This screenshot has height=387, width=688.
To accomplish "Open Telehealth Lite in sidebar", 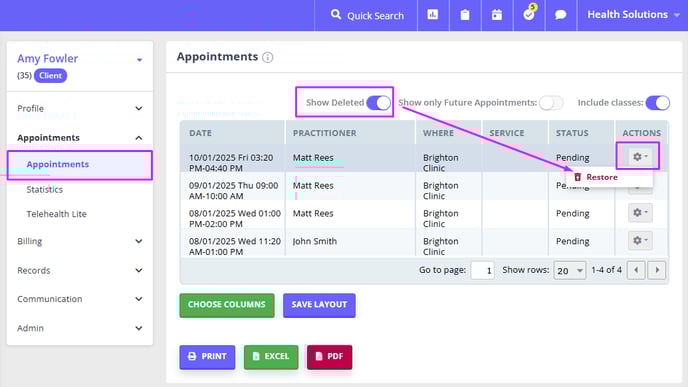I will pyautogui.click(x=56, y=214).
